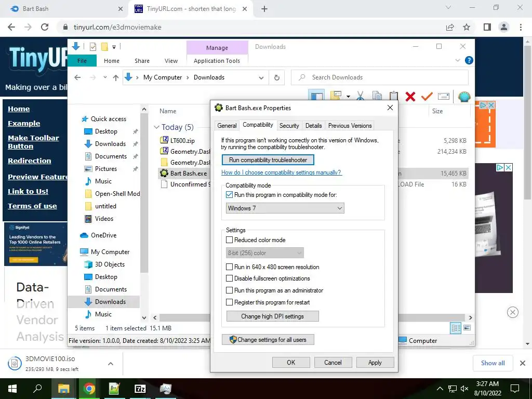Enable Run in 640 x 480 screen resolution

pos(229,267)
